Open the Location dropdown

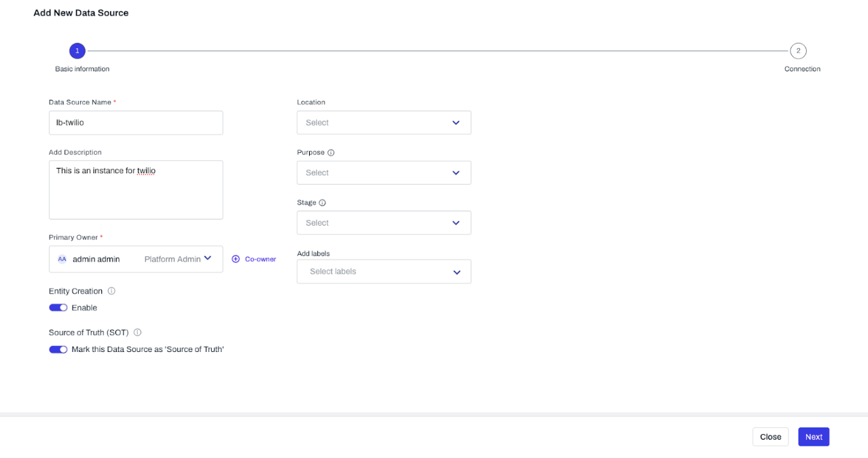click(x=384, y=123)
